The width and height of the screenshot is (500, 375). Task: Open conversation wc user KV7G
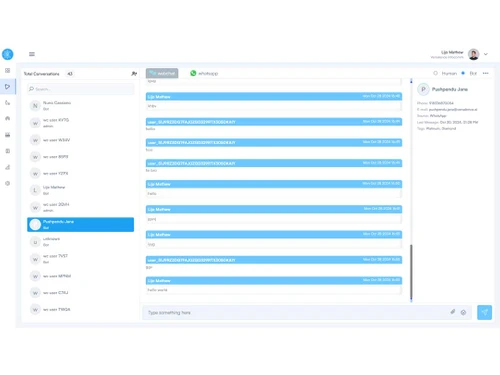(x=81, y=123)
